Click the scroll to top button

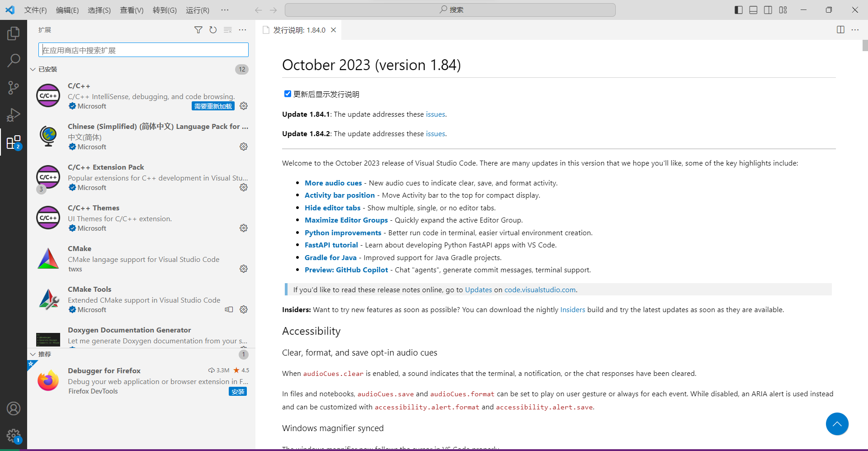(x=837, y=424)
